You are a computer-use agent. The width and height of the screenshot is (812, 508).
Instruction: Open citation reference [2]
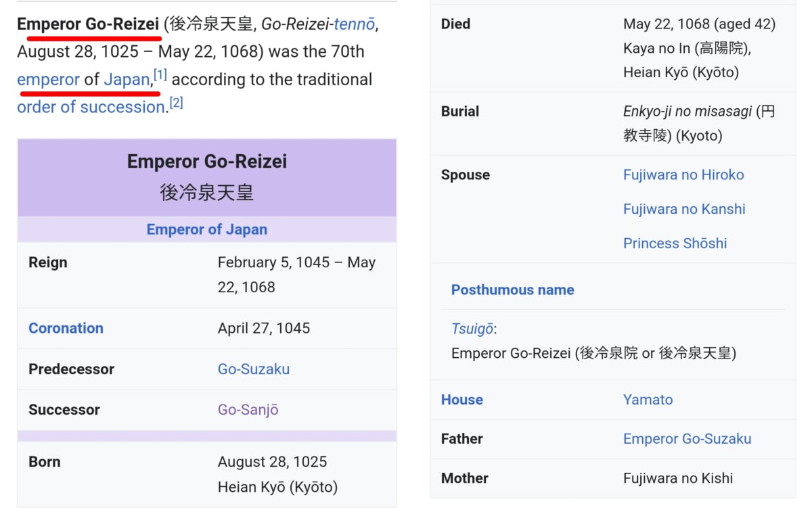click(x=177, y=103)
